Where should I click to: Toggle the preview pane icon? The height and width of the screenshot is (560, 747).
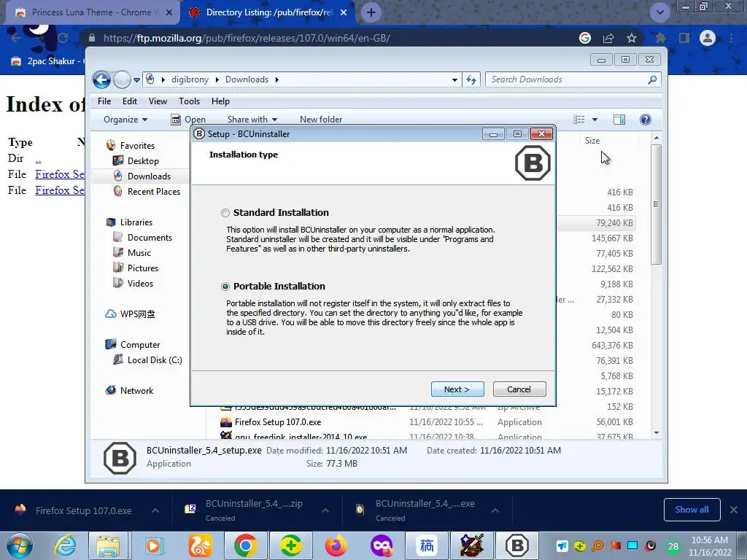pos(619,120)
